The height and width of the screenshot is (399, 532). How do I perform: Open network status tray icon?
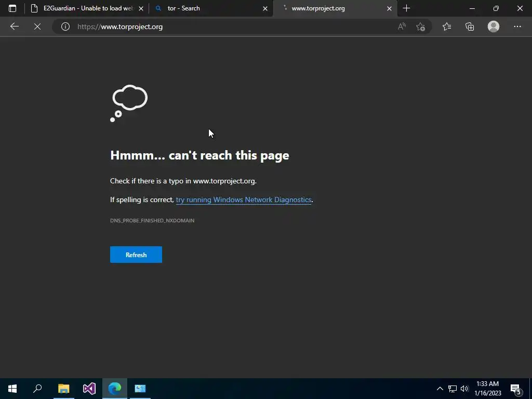(x=453, y=389)
